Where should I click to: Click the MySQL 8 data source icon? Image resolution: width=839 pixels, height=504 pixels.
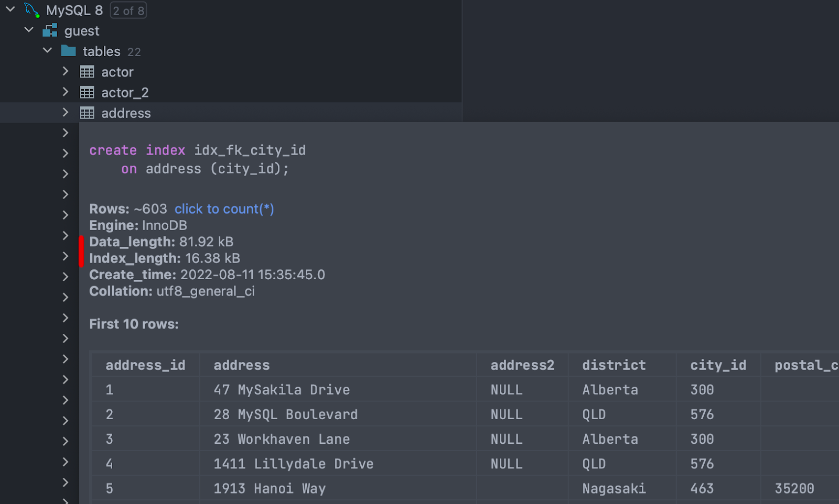pos(32,10)
